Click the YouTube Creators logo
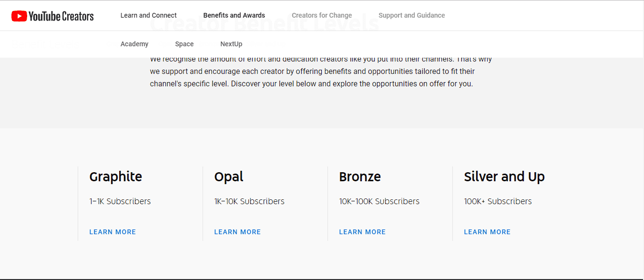644x280 pixels. pyautogui.click(x=52, y=16)
